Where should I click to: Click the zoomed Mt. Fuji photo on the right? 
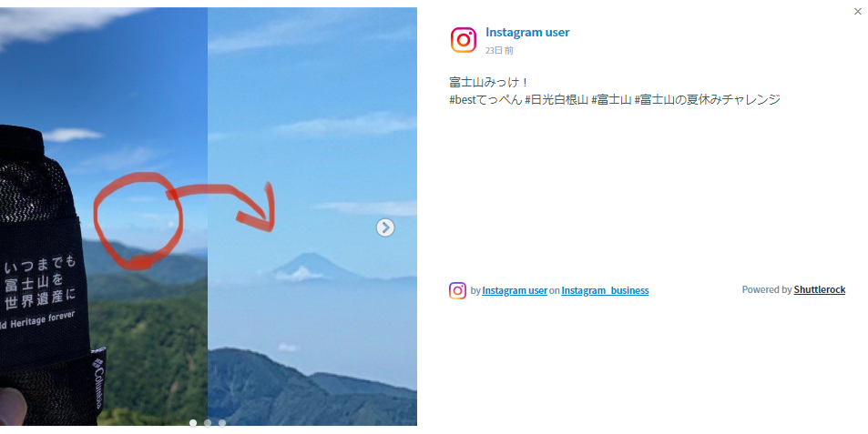point(312,217)
